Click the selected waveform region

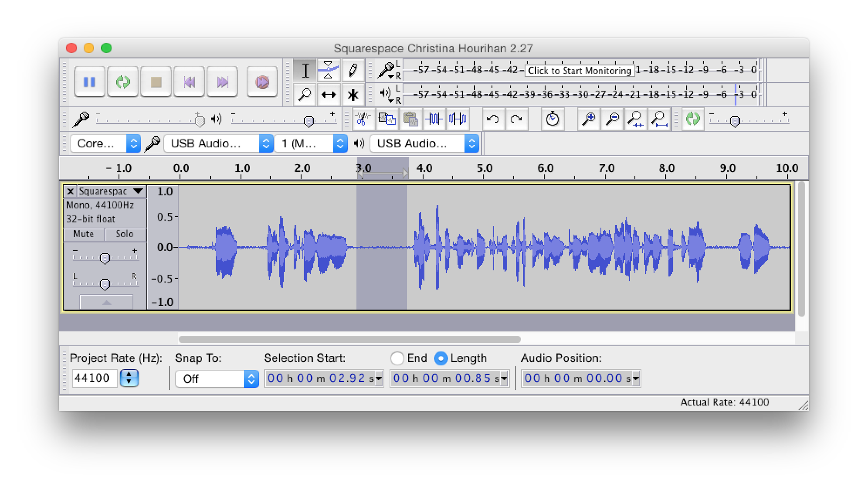pyautogui.click(x=382, y=247)
